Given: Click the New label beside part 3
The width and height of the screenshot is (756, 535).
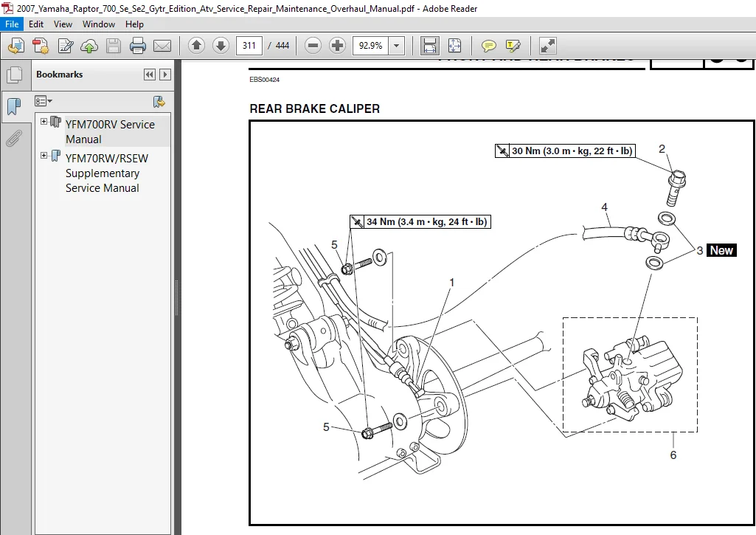Looking at the screenshot, I should click(x=721, y=250).
